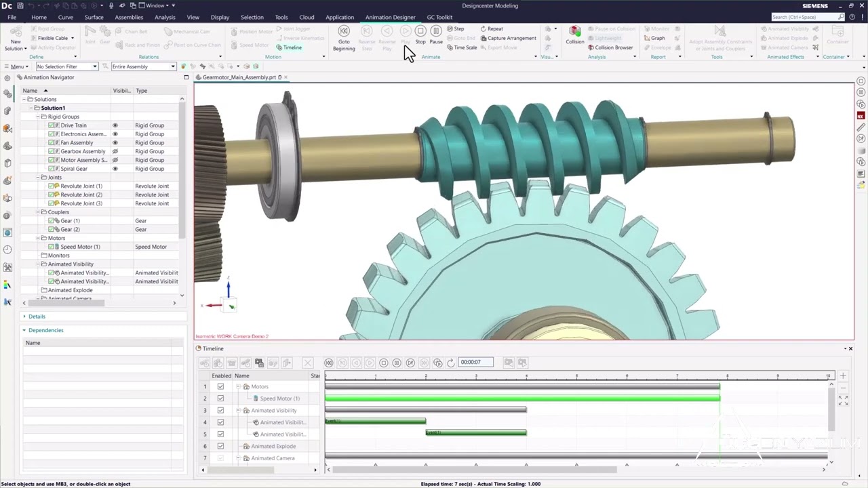The width and height of the screenshot is (868, 488).
Task: Click timeline repeat loop icon
Action: [x=451, y=363]
